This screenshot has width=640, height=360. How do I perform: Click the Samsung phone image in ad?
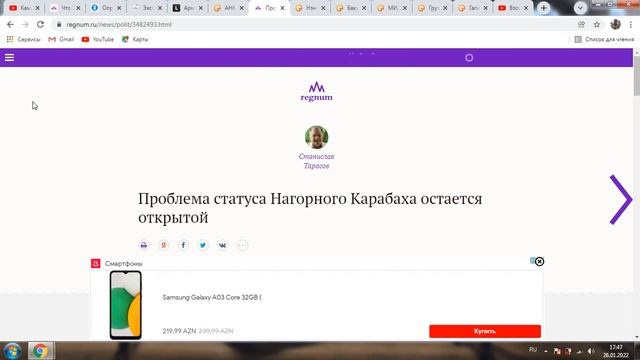[126, 305]
